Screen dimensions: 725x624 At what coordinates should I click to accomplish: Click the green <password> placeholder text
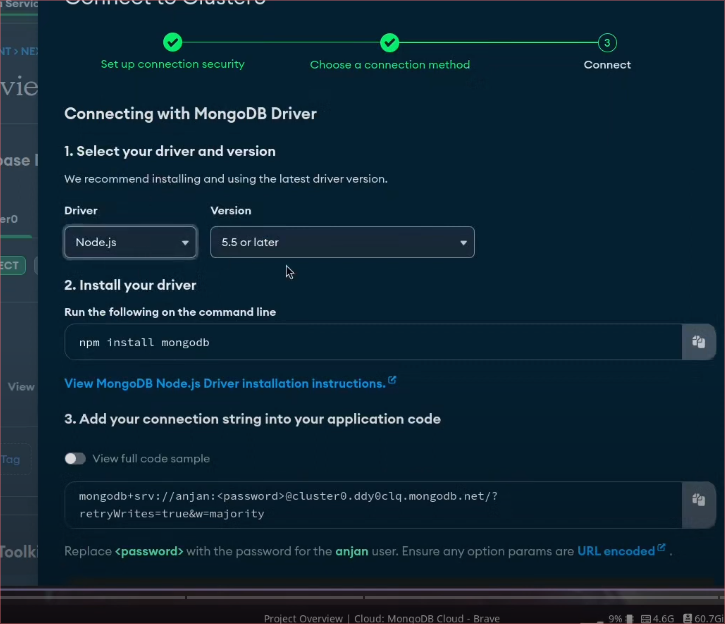point(149,551)
